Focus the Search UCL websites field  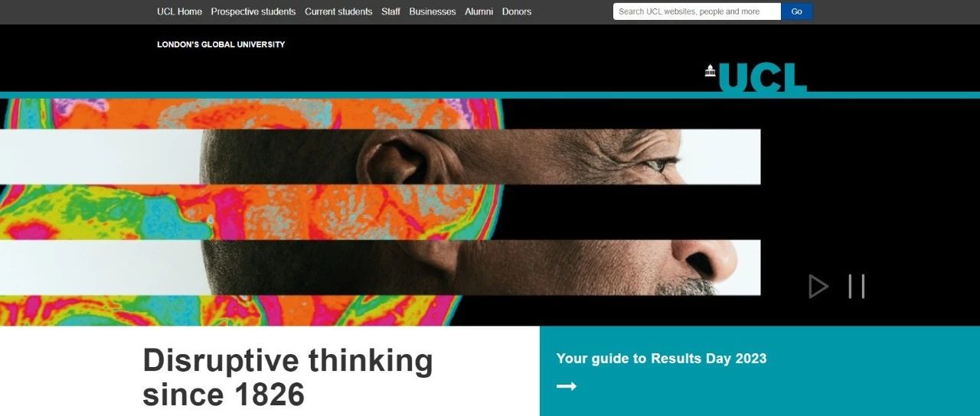pos(697,11)
